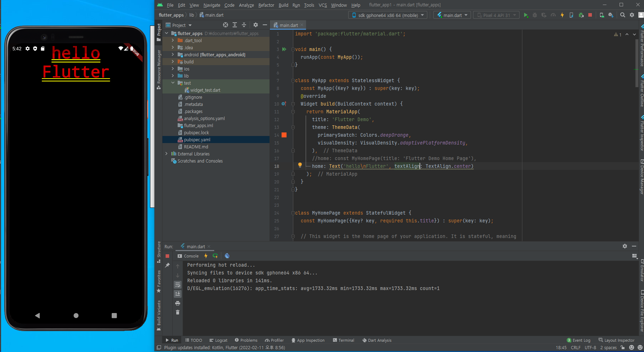
Task: Tap the emulator home circle button
Action: click(x=76, y=316)
